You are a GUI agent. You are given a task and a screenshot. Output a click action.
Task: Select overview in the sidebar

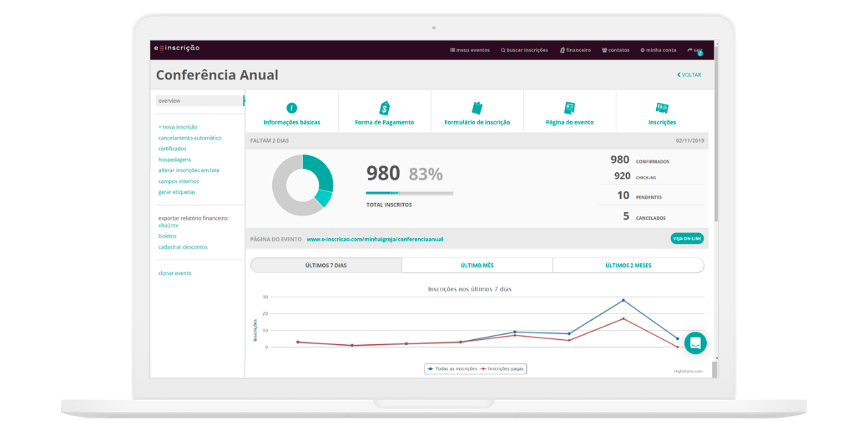pos(200,101)
